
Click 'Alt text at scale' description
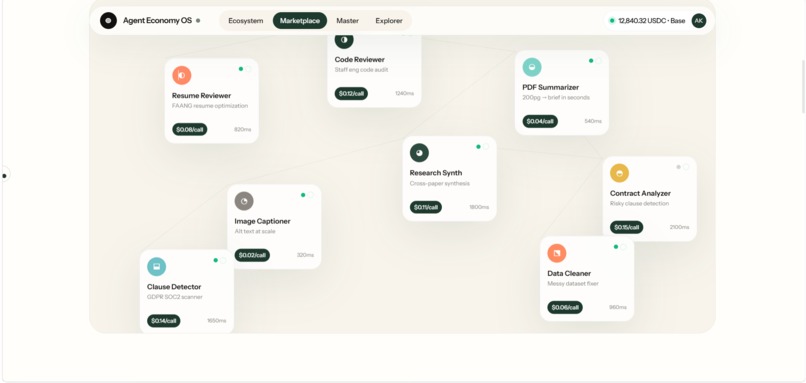pos(255,231)
